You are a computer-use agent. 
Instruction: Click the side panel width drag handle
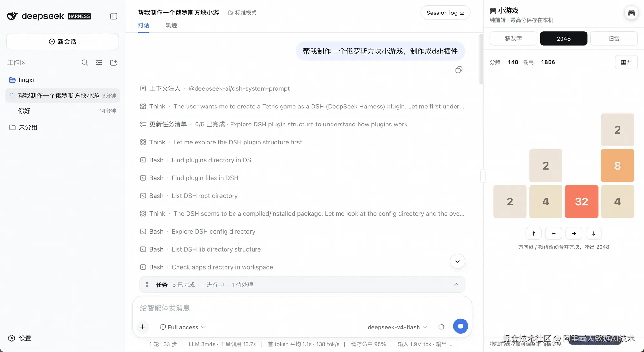483,176
